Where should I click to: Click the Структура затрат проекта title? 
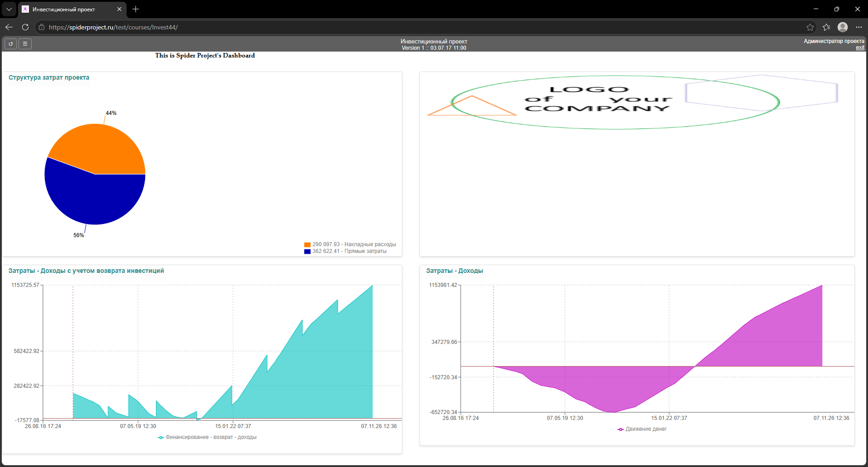[49, 77]
